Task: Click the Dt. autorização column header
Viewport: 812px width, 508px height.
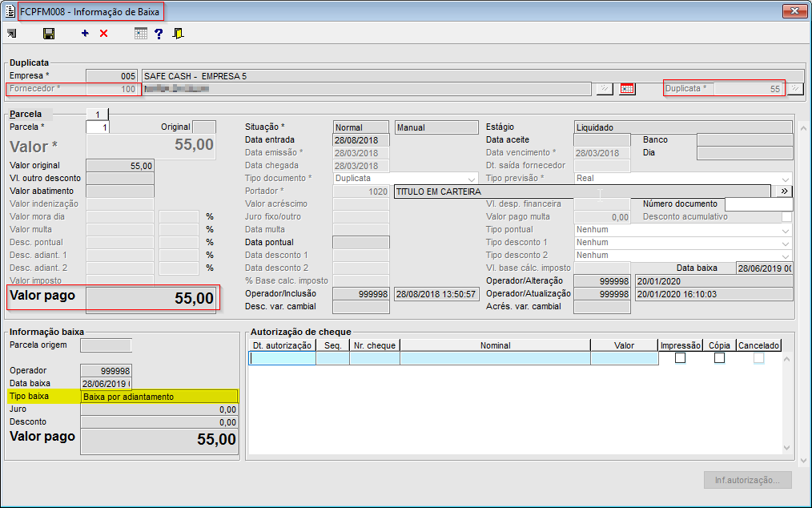Action: pos(282,345)
